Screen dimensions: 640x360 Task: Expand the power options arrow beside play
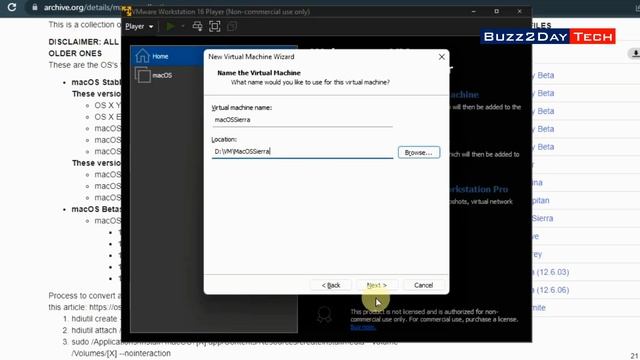pyautogui.click(x=183, y=27)
